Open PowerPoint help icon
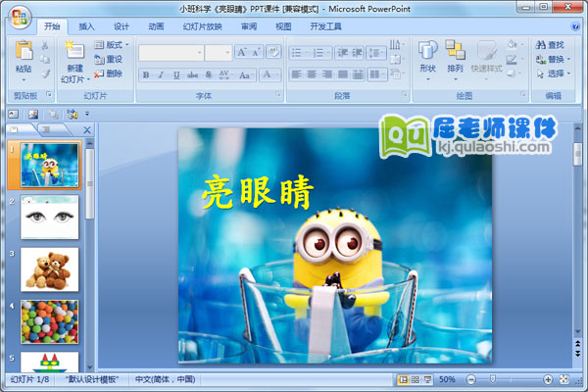Viewport: 588px width, 392px height. tap(575, 26)
